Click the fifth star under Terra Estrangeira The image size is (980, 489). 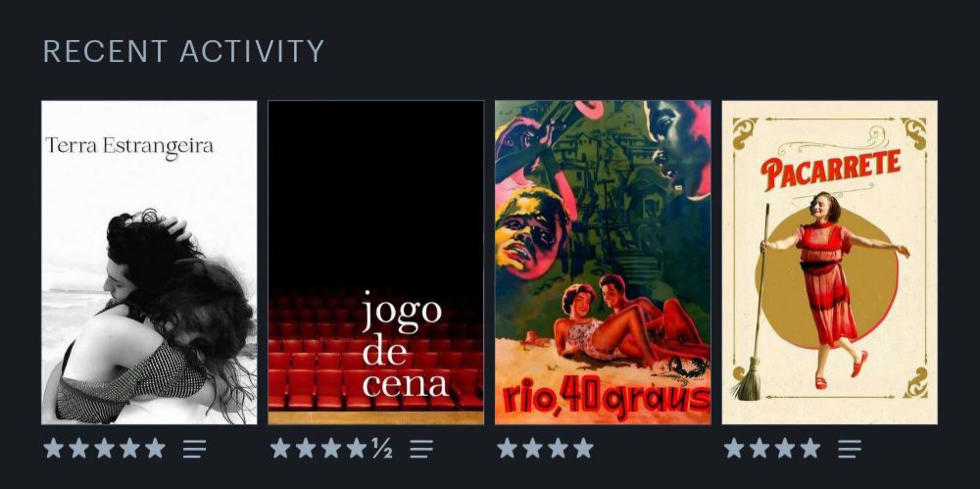155,448
